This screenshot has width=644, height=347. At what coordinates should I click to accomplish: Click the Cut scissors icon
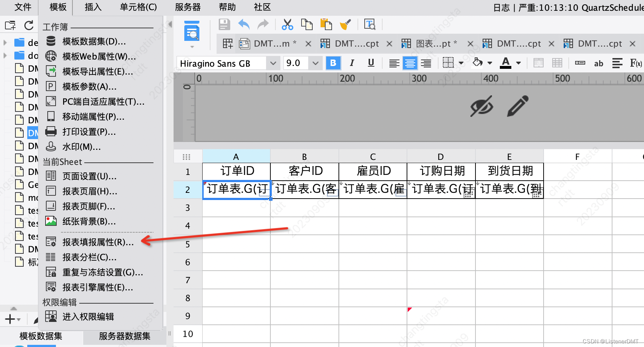(288, 25)
